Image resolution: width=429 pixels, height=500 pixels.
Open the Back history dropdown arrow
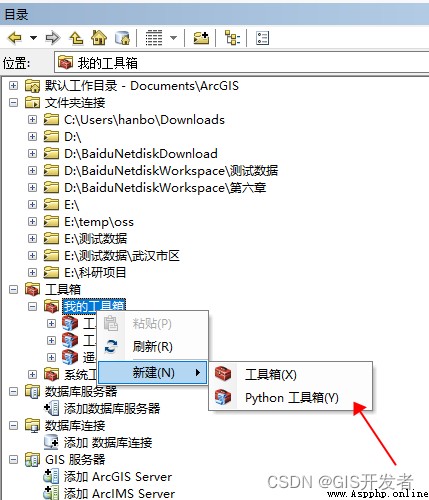pyautogui.click(x=33, y=38)
